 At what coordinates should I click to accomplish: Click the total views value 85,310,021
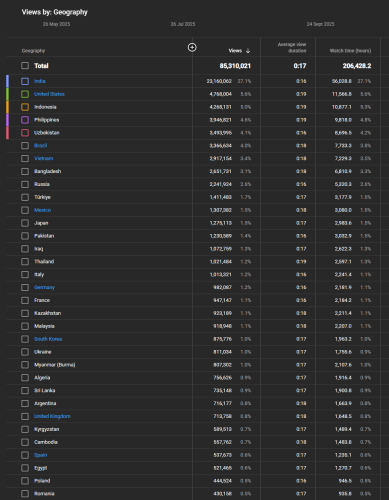click(235, 66)
